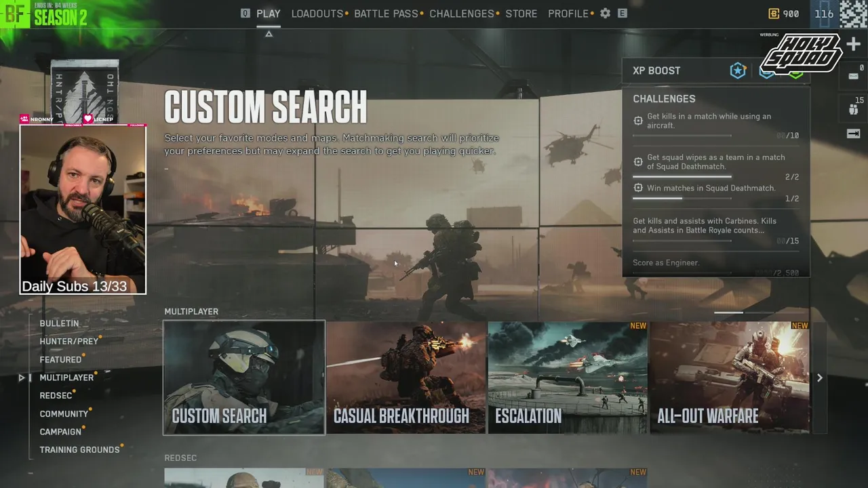Image resolution: width=868 pixels, height=488 pixels.
Task: Click the E key prompt icon
Action: [x=622, y=14]
